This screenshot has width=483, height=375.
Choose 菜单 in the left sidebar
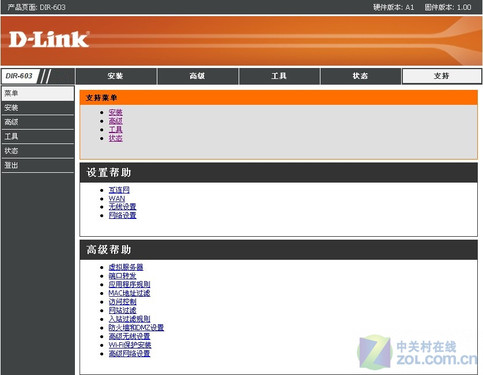click(37, 93)
